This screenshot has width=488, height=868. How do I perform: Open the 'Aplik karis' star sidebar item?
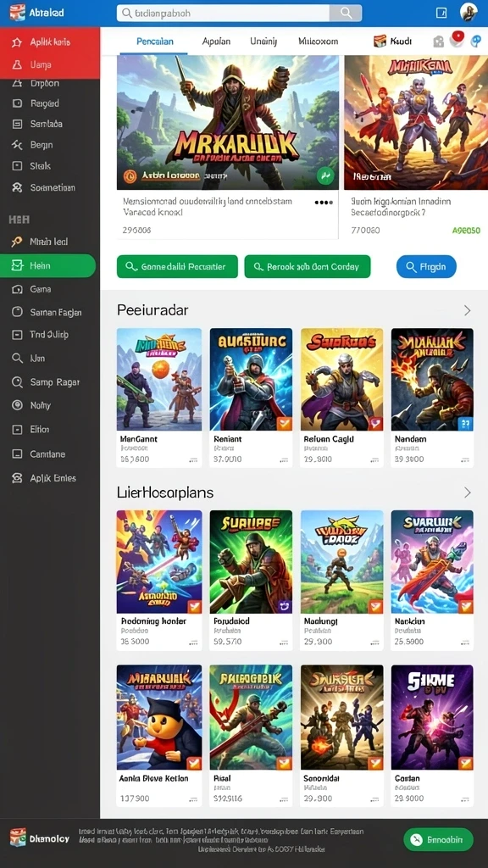click(x=50, y=42)
